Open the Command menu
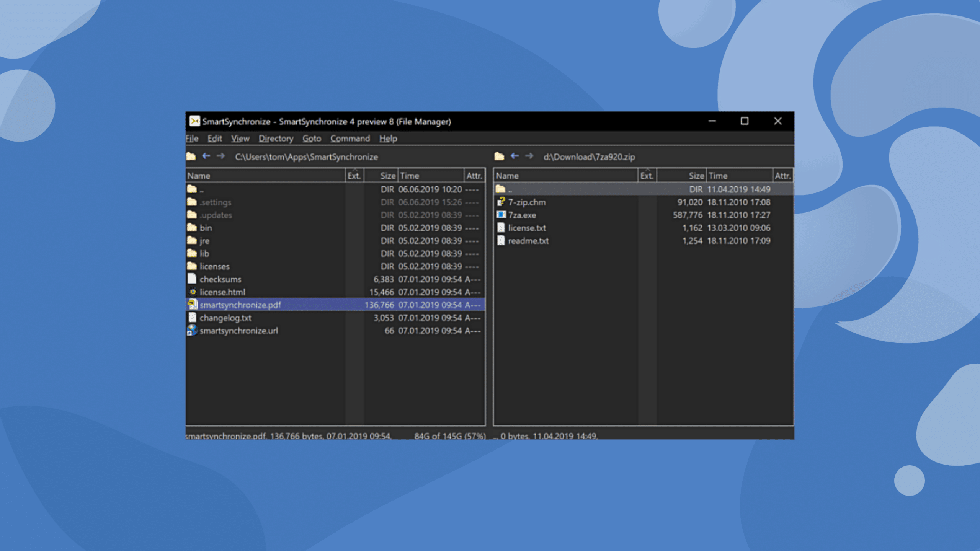Viewport: 980px width, 551px height. coord(350,139)
